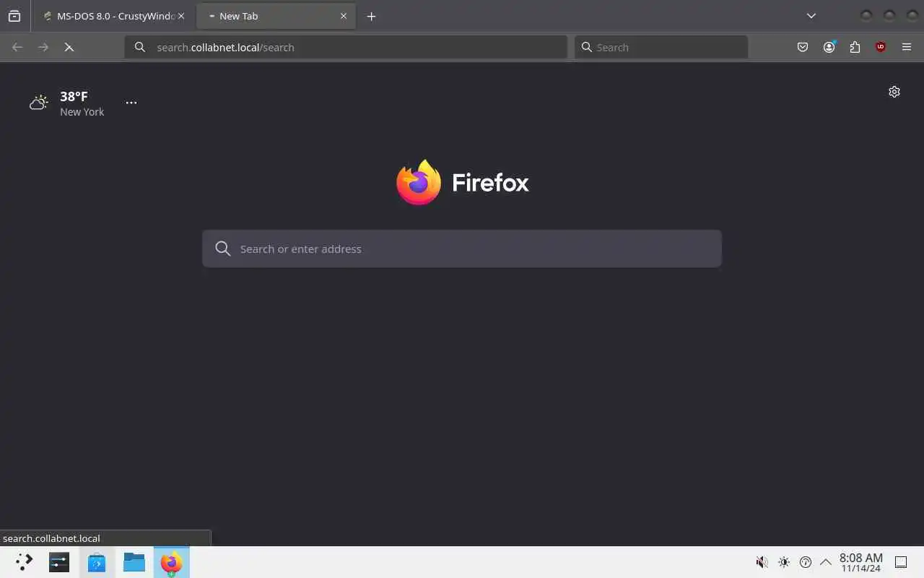Expand the List all tabs dropdown
The height and width of the screenshot is (578, 924).
(811, 16)
